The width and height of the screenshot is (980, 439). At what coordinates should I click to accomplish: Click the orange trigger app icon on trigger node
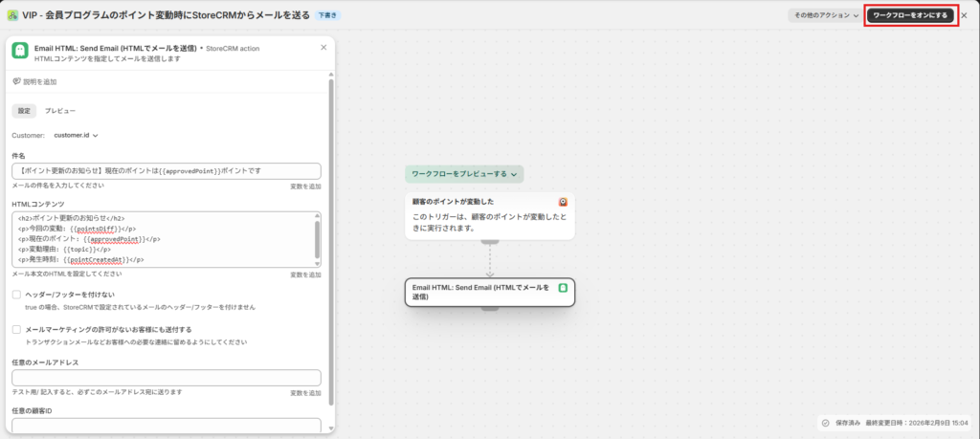coord(564,202)
